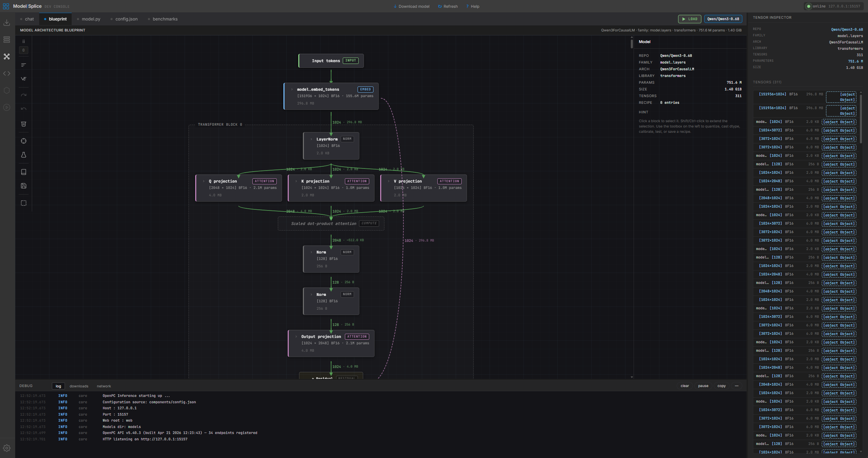Click the redo arrow in toolbox
Image resolution: width=868 pixels, height=458 pixels.
tap(24, 95)
